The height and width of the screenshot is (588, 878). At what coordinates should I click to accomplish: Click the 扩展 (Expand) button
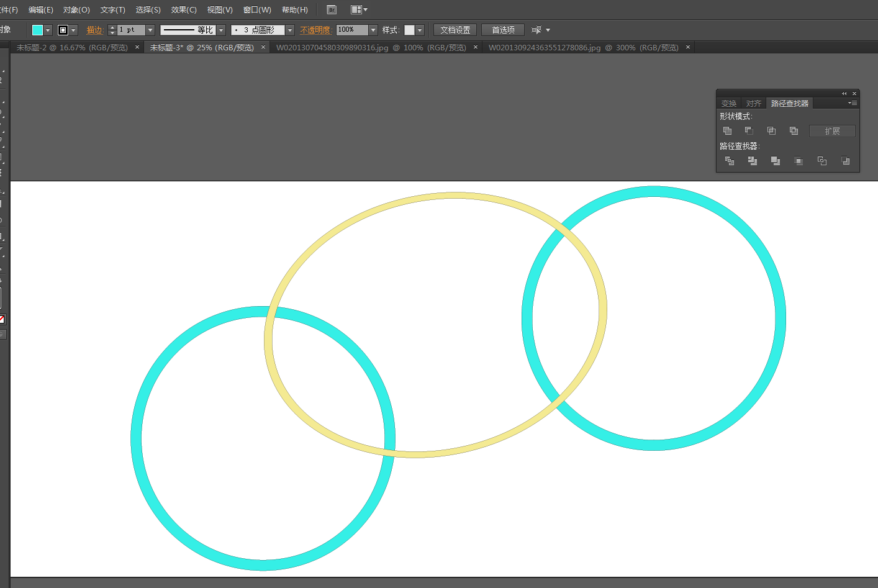tap(832, 131)
